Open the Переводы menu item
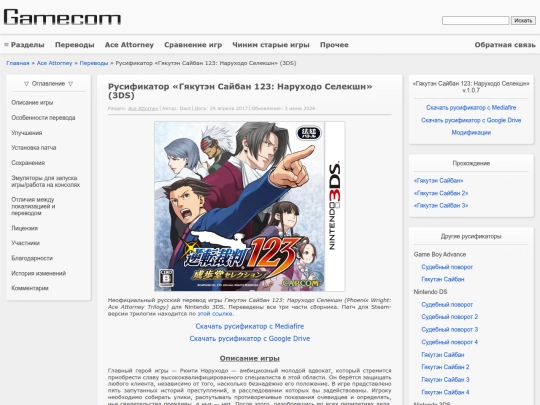The width and height of the screenshot is (540, 405). coord(75,45)
